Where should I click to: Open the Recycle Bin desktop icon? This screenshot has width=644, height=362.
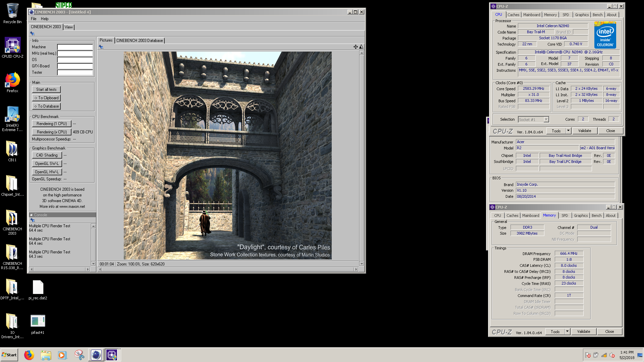point(12,13)
